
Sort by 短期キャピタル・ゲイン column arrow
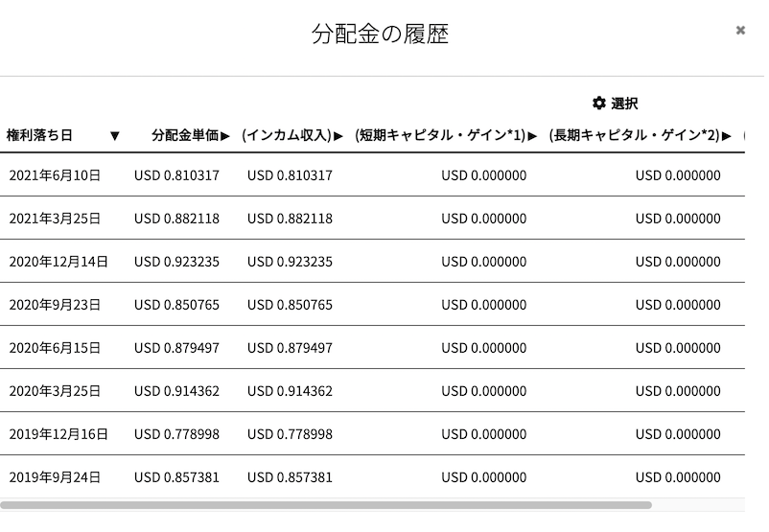532,136
